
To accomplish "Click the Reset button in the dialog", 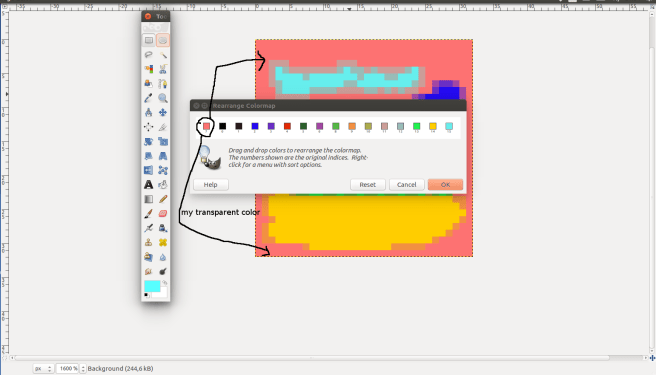I will click(x=368, y=185).
